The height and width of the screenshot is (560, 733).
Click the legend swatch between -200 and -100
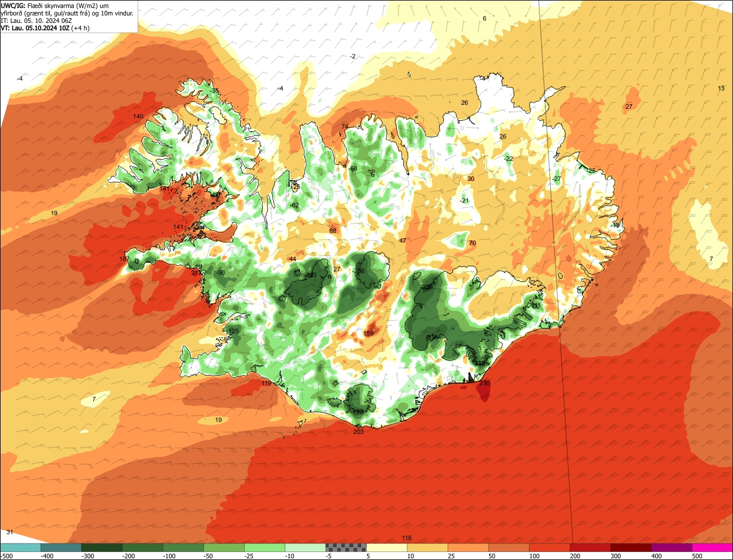click(142, 547)
